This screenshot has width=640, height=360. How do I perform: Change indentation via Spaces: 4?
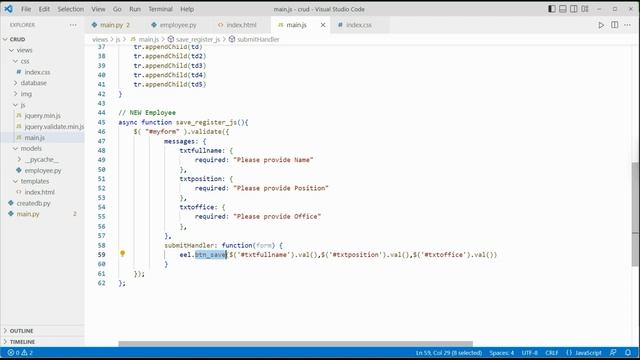502,353
